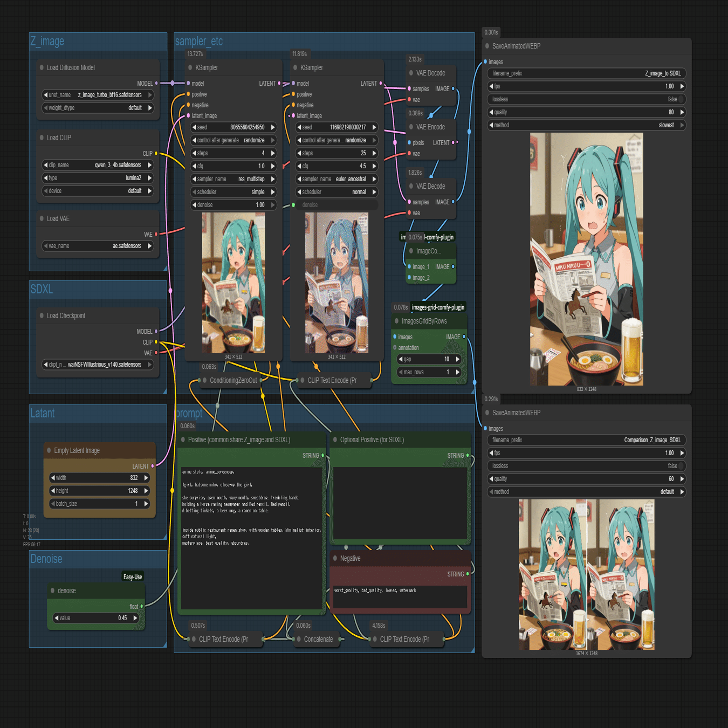The width and height of the screenshot is (728, 728).
Task: Toggle control_after_generate on the left KSampler
Action: (233, 140)
